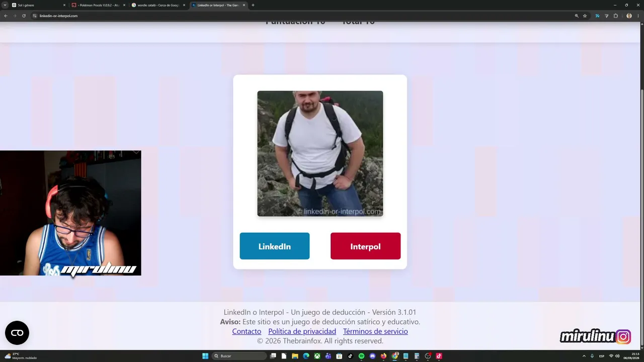Open the Extensions puzzle menu
The height and width of the screenshot is (362, 644).
[615, 16]
